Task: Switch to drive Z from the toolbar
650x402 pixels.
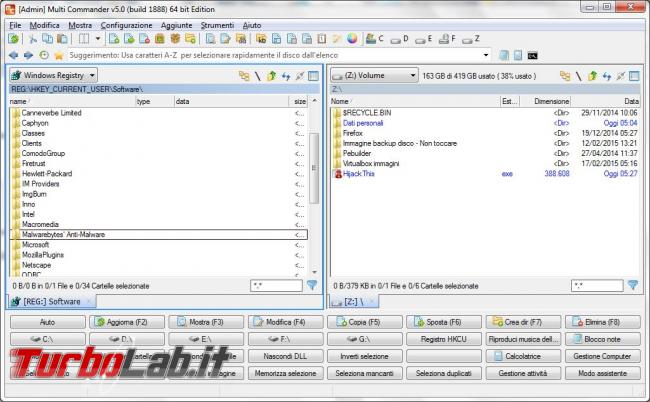Action: (471, 39)
